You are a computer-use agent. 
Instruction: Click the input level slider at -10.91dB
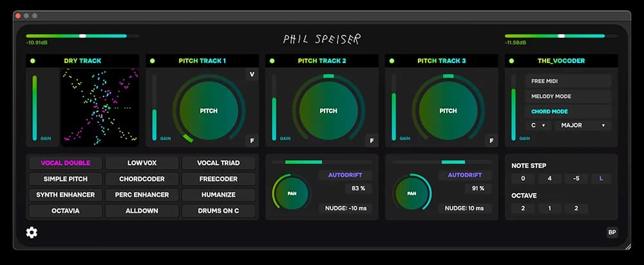[82, 36]
